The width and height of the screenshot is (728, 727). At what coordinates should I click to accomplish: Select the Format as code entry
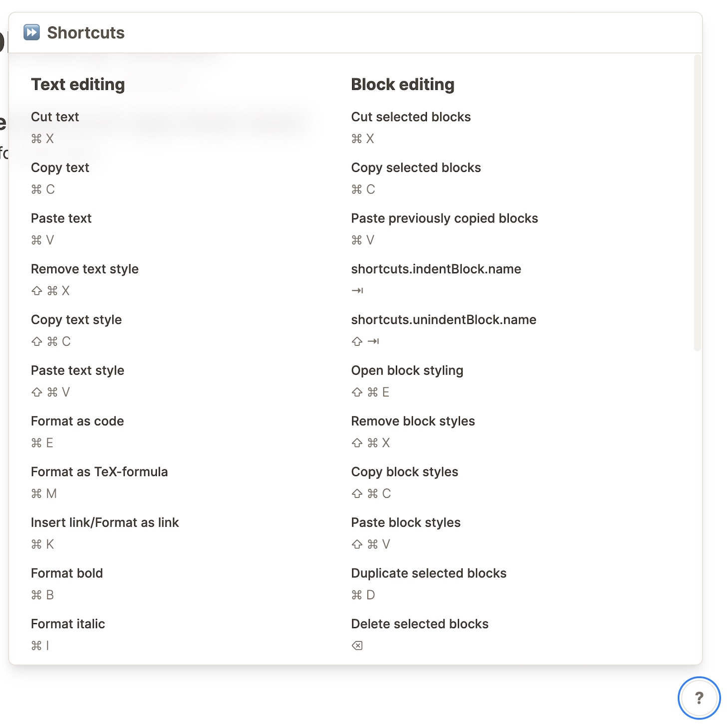click(x=77, y=421)
